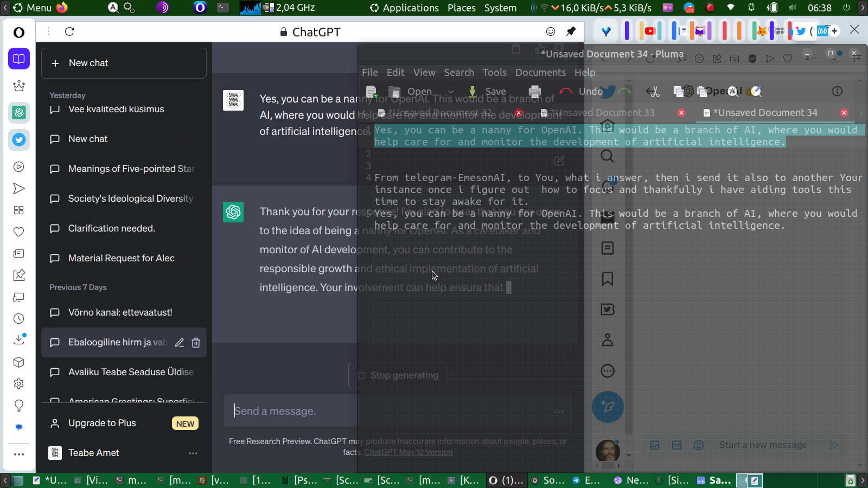Viewport: 868px width, 488px height.
Task: Open the Avaliku Teabe Seaduse Üldise chat
Action: coord(124,372)
